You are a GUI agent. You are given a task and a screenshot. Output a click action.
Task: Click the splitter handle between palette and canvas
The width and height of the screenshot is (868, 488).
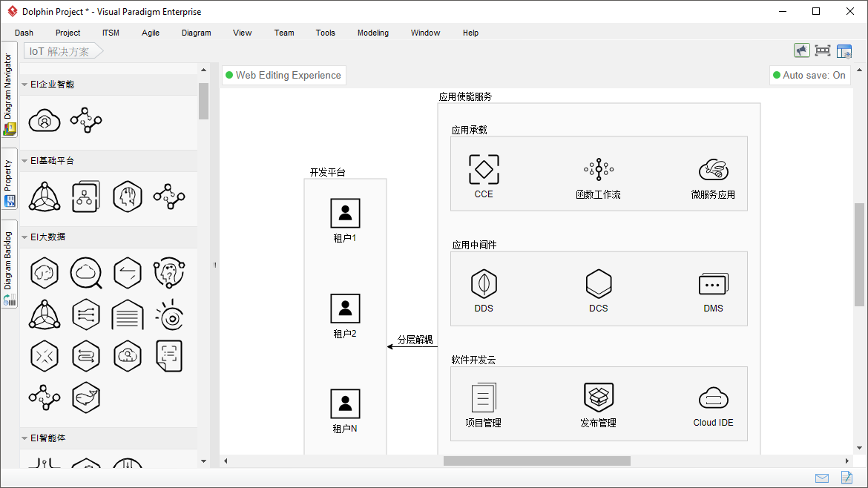point(215,265)
